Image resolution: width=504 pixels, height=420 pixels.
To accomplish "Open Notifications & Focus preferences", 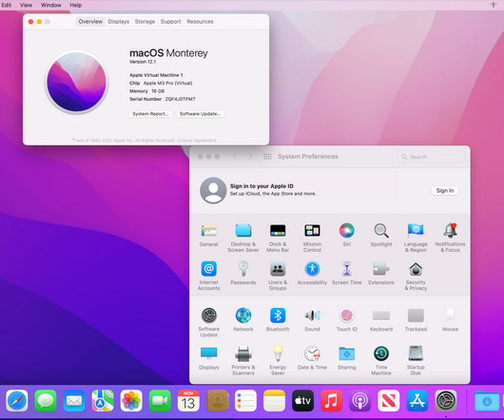I will pyautogui.click(x=450, y=238).
